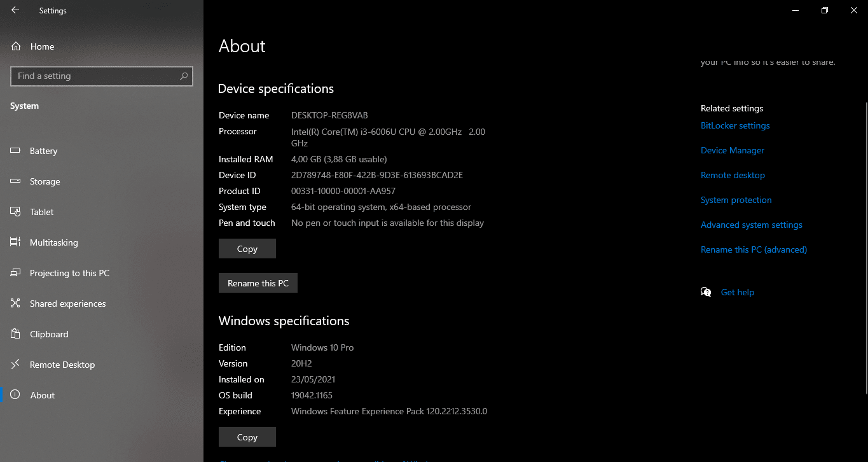Open System protection link

[x=736, y=200]
